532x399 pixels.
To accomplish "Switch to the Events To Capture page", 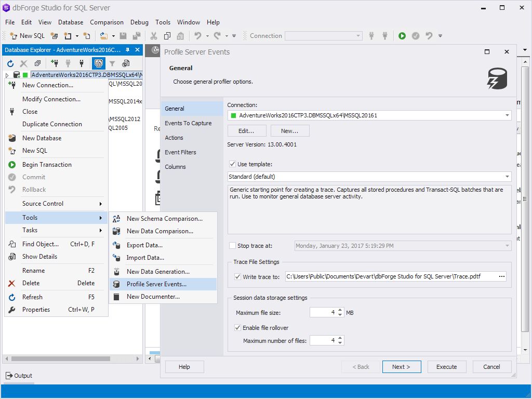I will point(188,123).
